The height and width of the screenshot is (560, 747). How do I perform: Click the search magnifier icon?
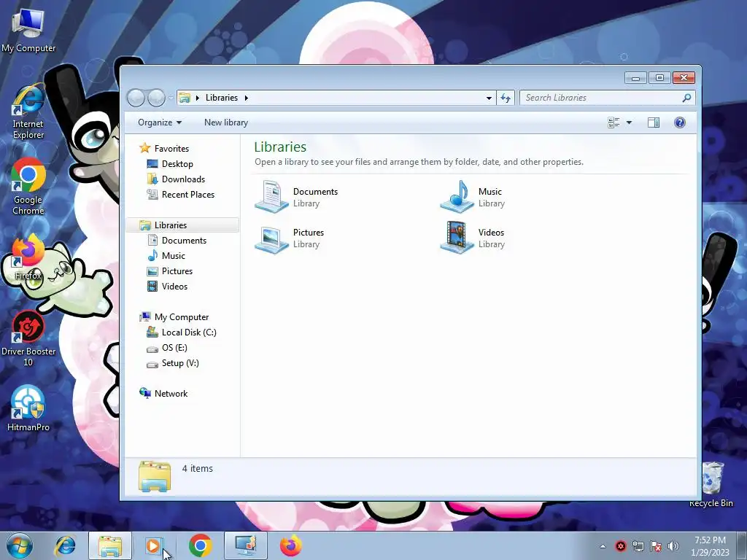[686, 98]
